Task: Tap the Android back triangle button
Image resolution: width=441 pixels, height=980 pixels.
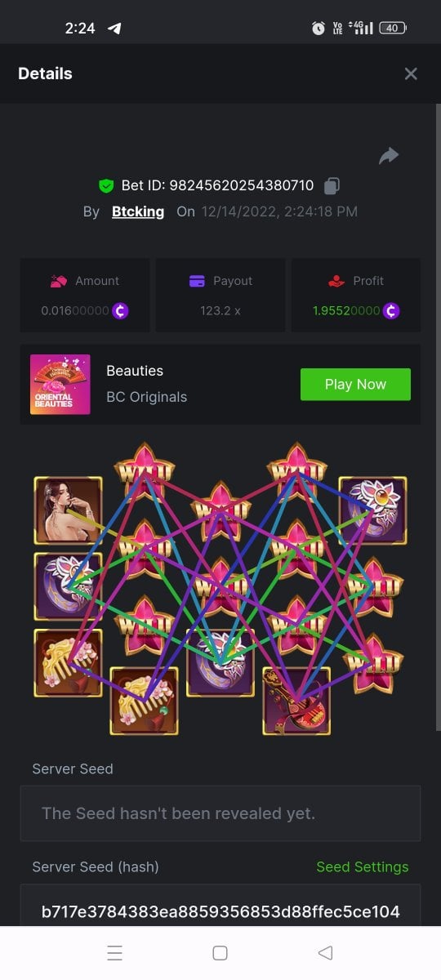Action: pyautogui.click(x=325, y=953)
